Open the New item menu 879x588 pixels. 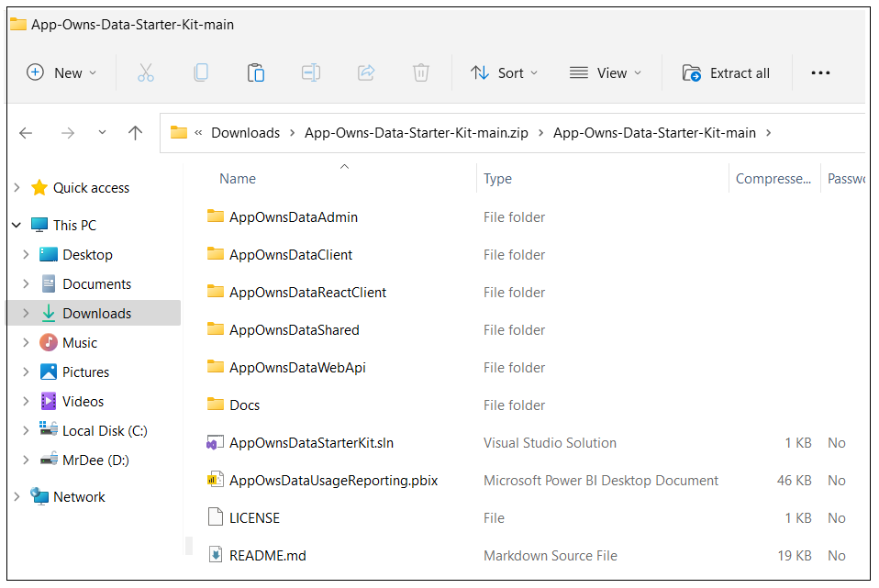coord(61,72)
